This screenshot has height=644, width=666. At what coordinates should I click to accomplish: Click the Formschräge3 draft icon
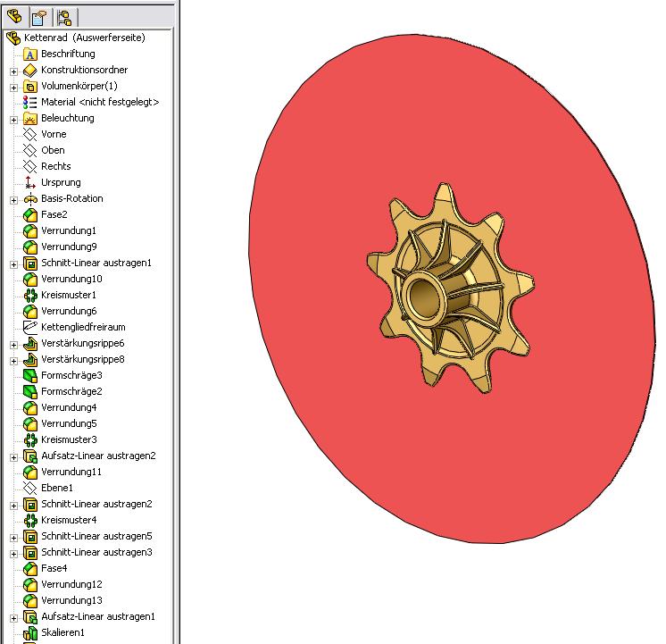tap(29, 376)
